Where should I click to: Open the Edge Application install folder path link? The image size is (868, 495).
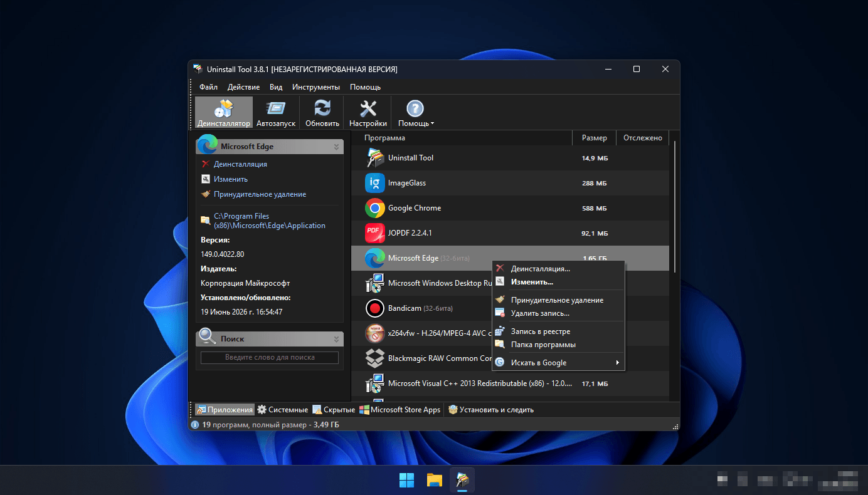[x=270, y=221]
